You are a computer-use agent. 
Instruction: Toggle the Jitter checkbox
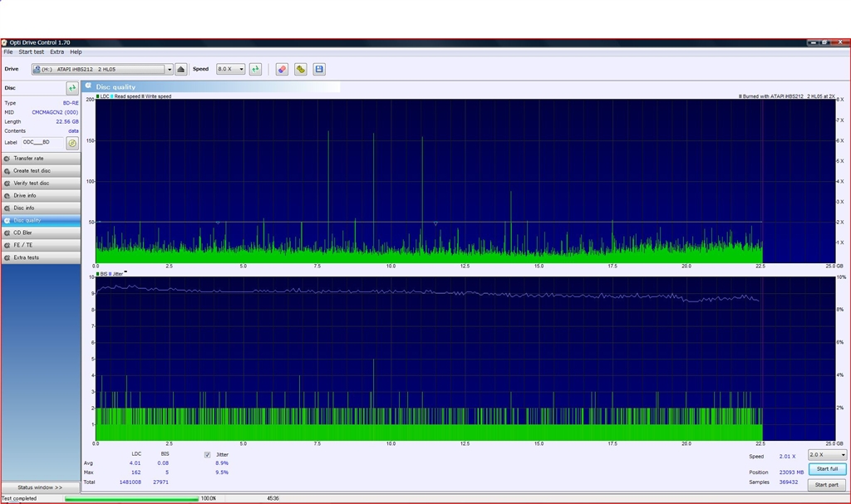pyautogui.click(x=207, y=455)
